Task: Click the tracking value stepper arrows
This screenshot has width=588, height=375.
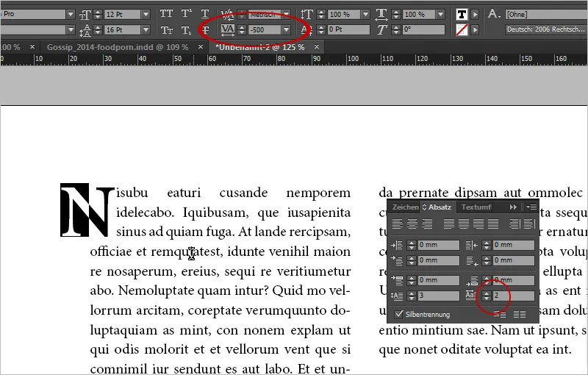Action: [242, 29]
